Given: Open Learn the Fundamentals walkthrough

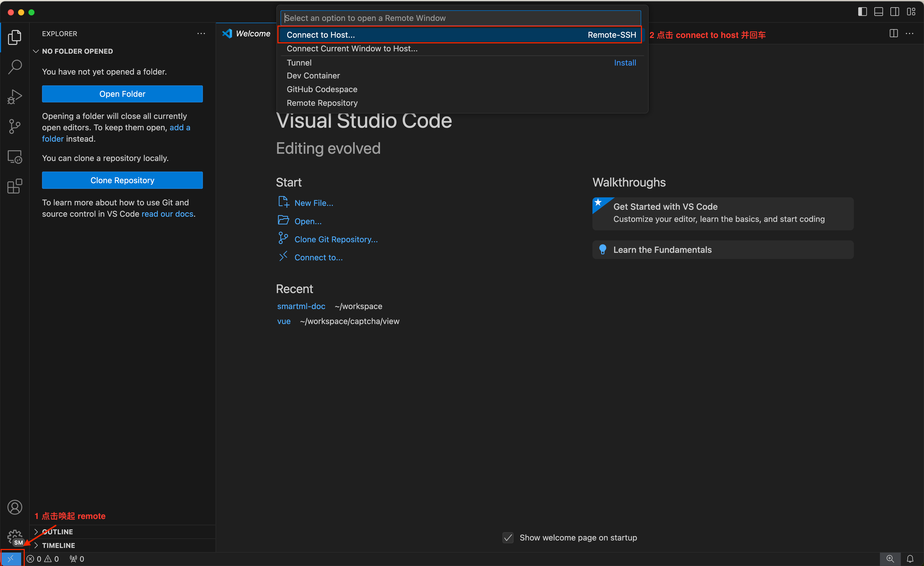Looking at the screenshot, I should click(723, 250).
